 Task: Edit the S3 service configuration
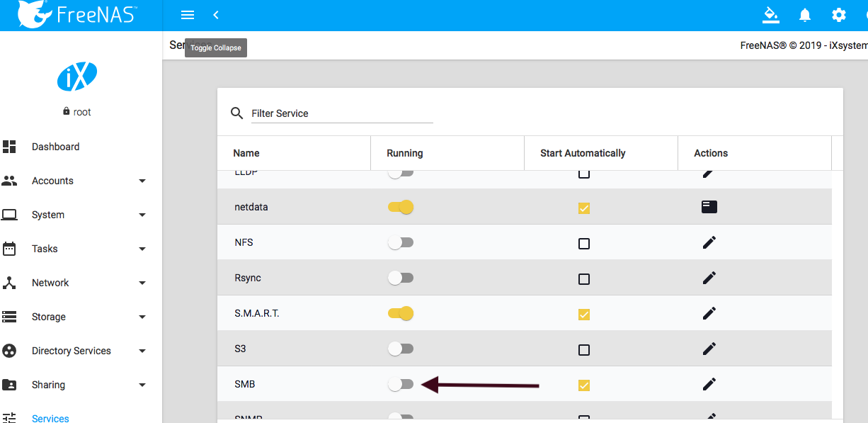point(709,349)
